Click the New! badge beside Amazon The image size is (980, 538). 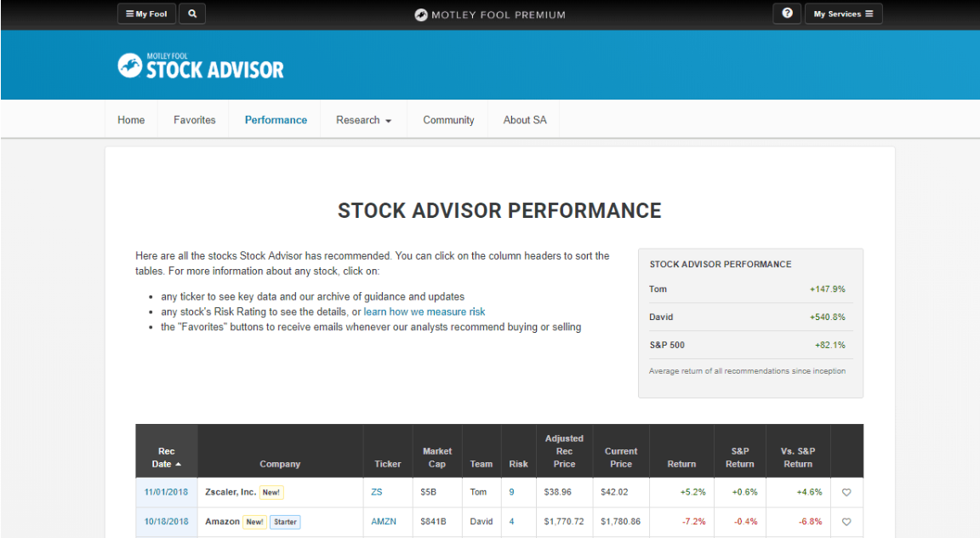pos(254,522)
